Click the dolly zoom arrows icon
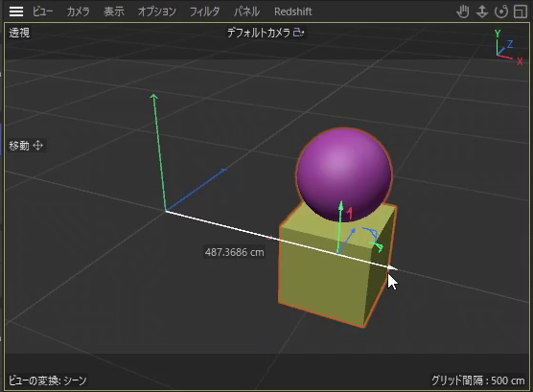The image size is (533, 392). (x=482, y=12)
